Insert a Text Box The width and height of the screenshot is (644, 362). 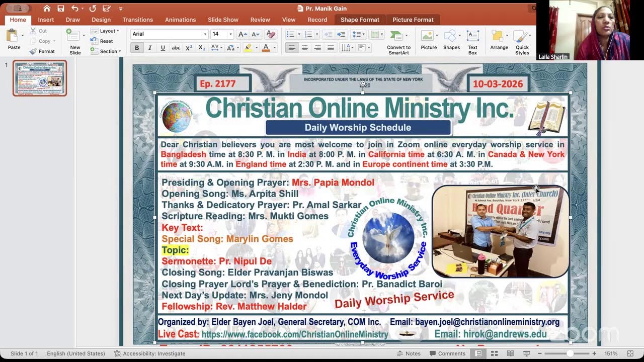[x=473, y=42]
